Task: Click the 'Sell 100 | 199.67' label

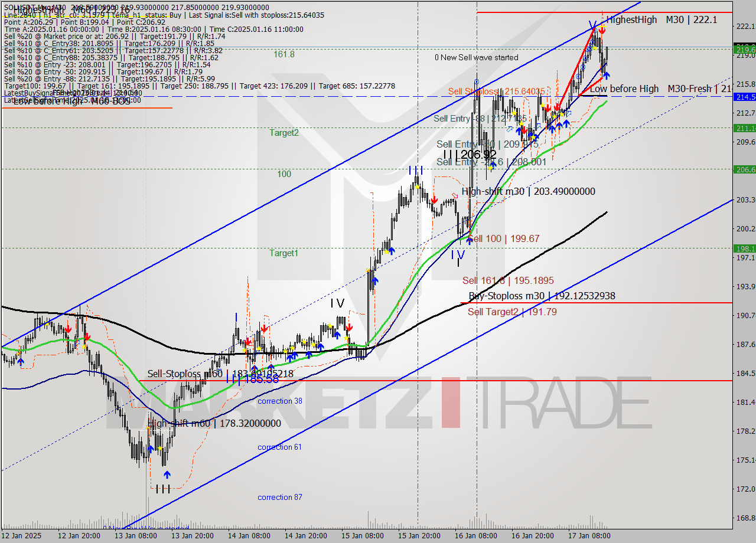Action: point(504,238)
